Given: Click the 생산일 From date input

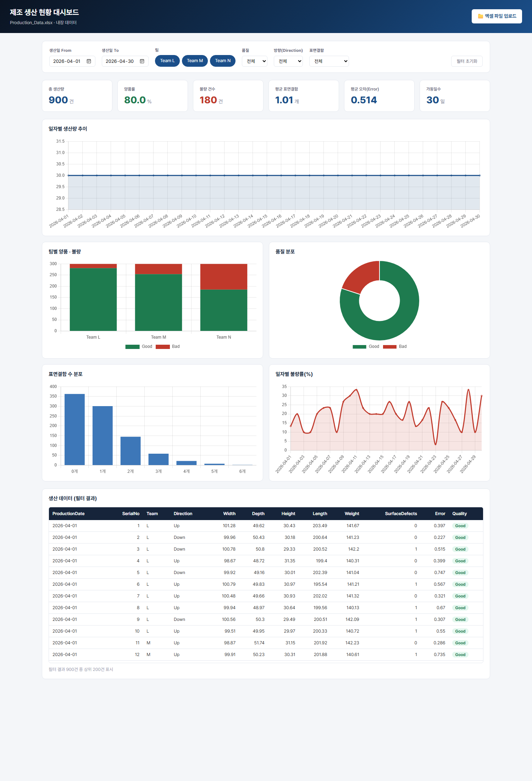Looking at the screenshot, I should click(x=72, y=61).
